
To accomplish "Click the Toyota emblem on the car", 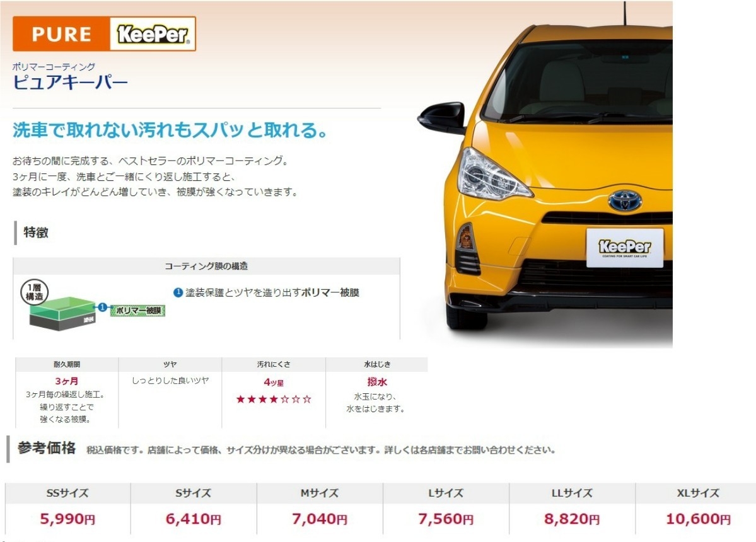I will (x=625, y=201).
